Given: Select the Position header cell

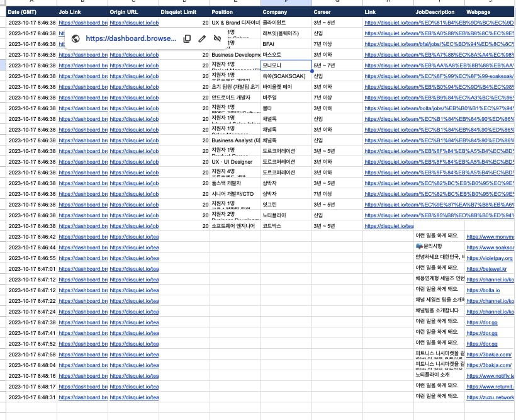Looking at the screenshot, I should pyautogui.click(x=235, y=12).
